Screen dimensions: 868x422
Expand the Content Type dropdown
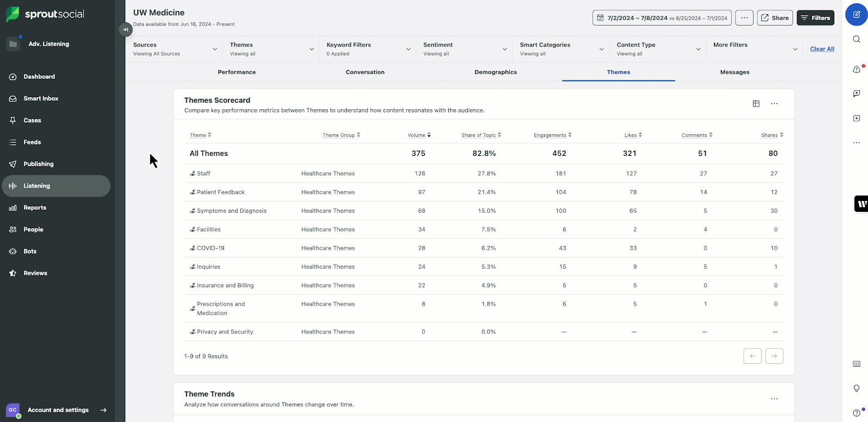[x=658, y=49]
